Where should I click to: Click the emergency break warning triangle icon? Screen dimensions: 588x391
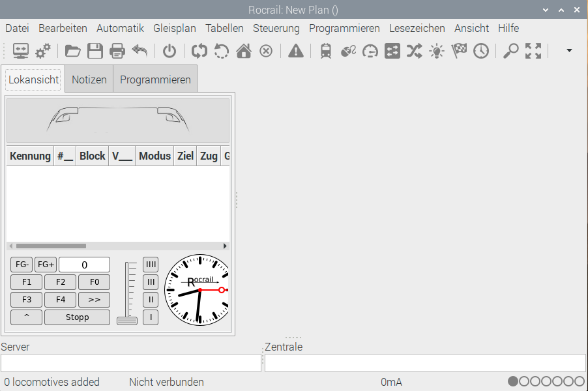pyautogui.click(x=296, y=51)
